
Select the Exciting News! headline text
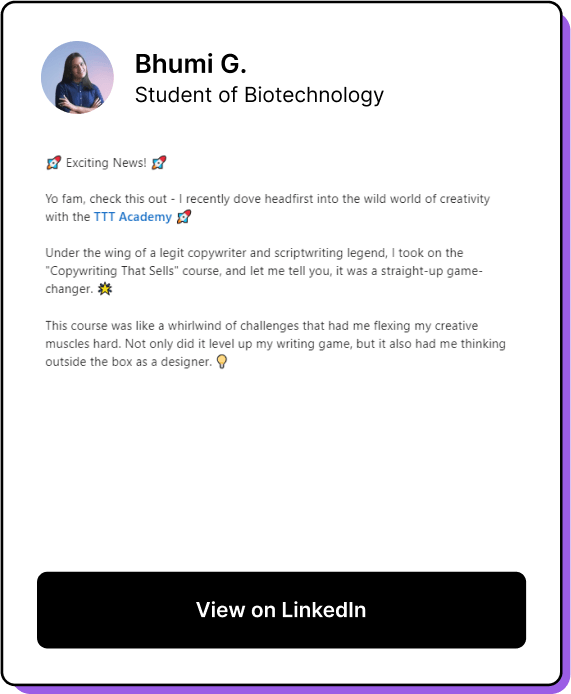tap(106, 163)
